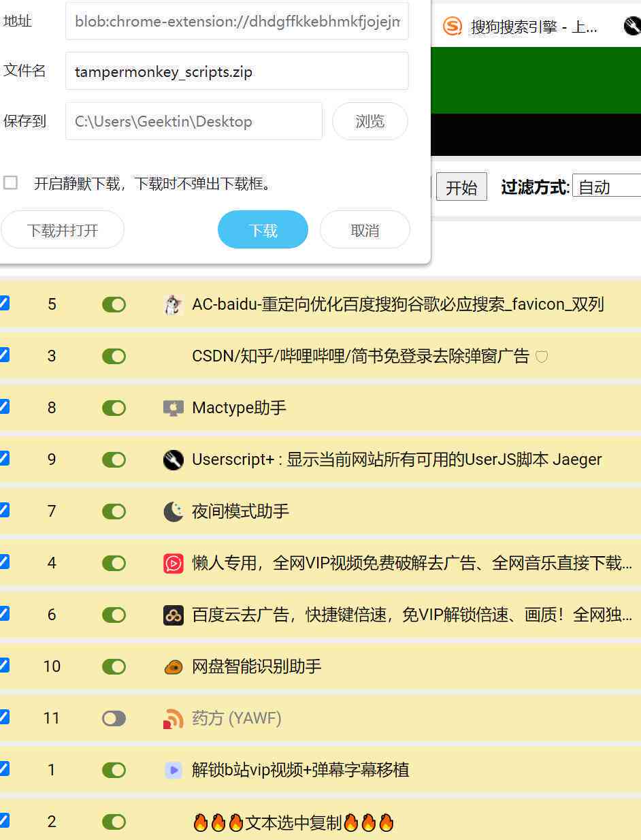Screen dimensions: 641x840
Task: Disable the AC-baidu script toggle
Action: (114, 304)
